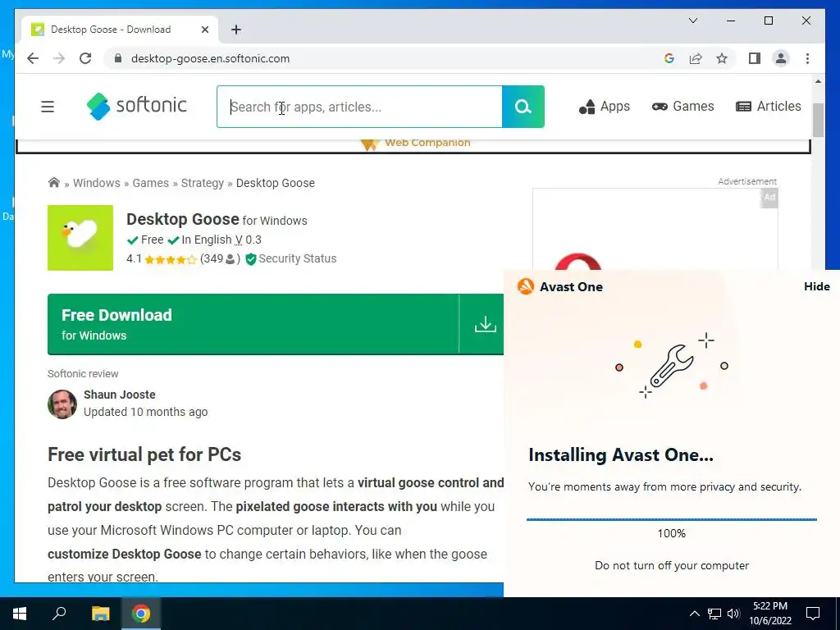Open the volume tray icon
Screen dimensions: 840x630
734,614
